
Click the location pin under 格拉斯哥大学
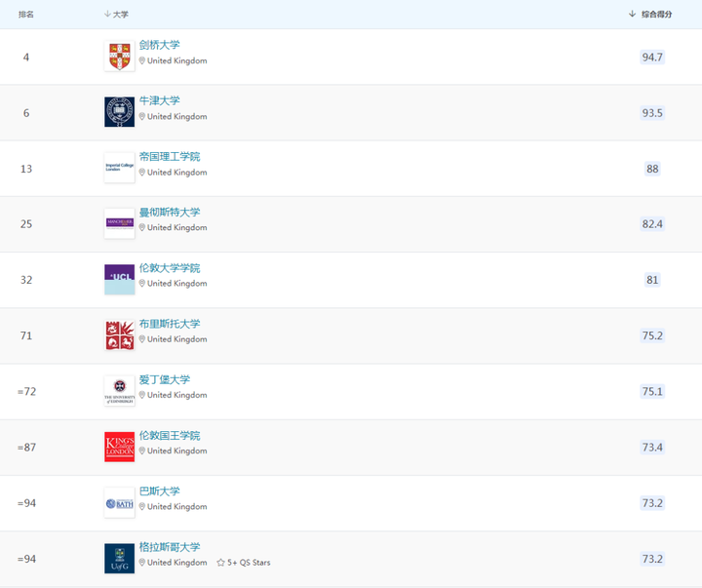(142, 562)
